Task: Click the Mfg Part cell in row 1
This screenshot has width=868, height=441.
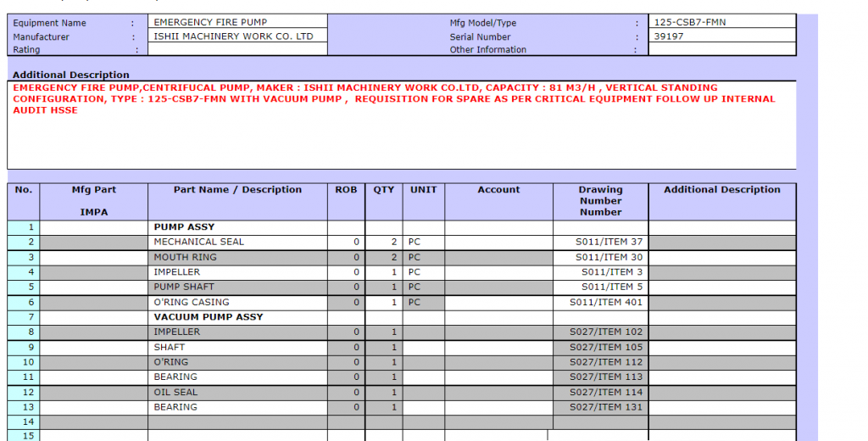Action: click(94, 227)
